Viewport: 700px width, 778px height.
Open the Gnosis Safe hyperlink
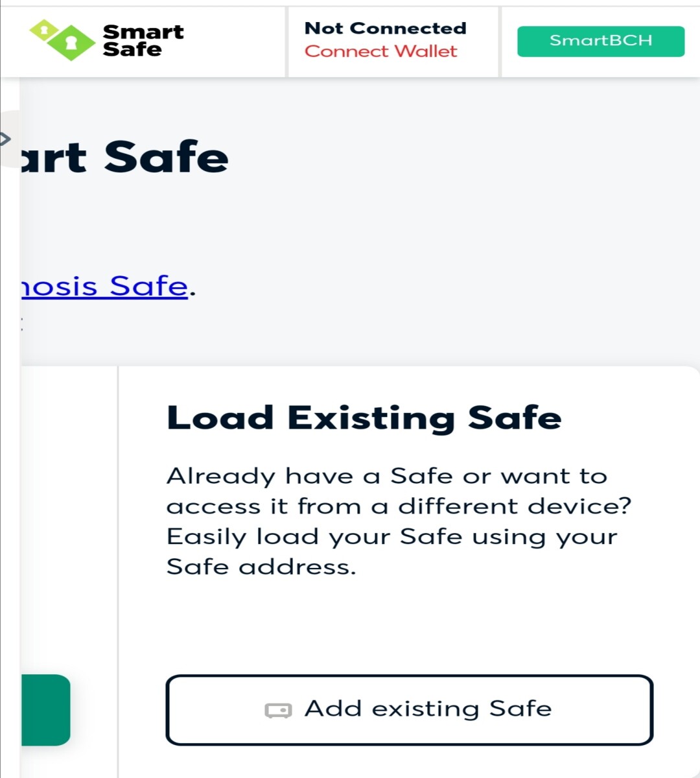pos(104,286)
